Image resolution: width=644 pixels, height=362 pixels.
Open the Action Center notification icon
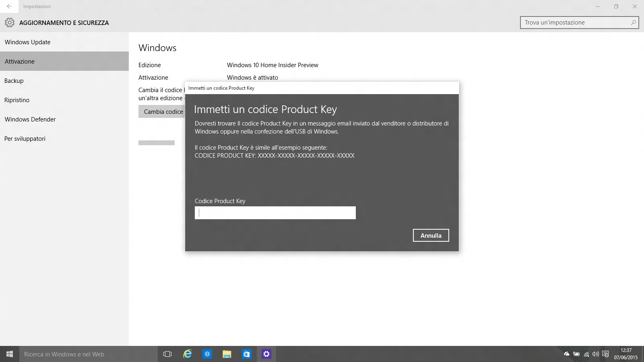605,354
